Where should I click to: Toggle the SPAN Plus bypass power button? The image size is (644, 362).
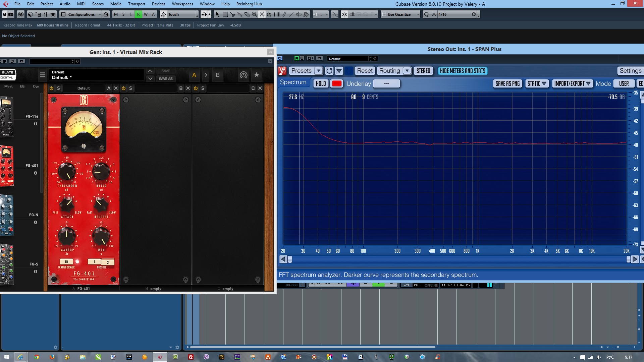click(x=280, y=58)
